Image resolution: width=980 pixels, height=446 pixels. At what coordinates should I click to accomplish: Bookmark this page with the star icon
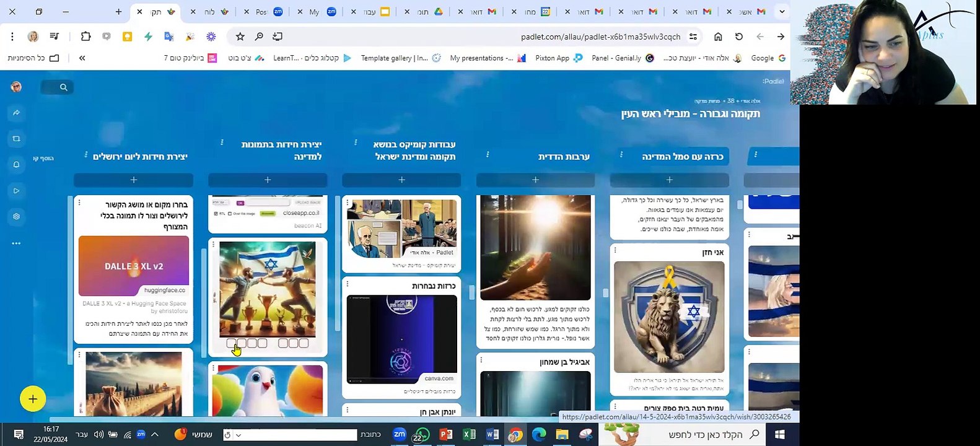240,37
